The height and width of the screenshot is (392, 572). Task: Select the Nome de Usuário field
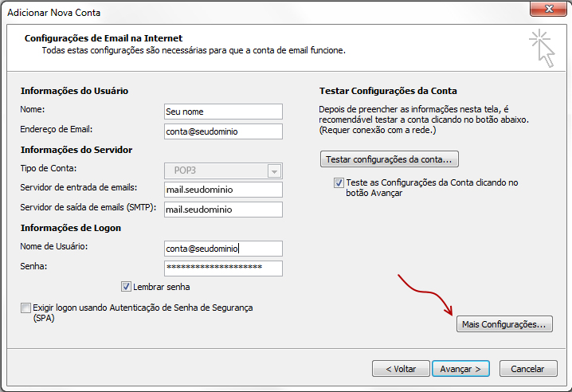[x=222, y=249]
